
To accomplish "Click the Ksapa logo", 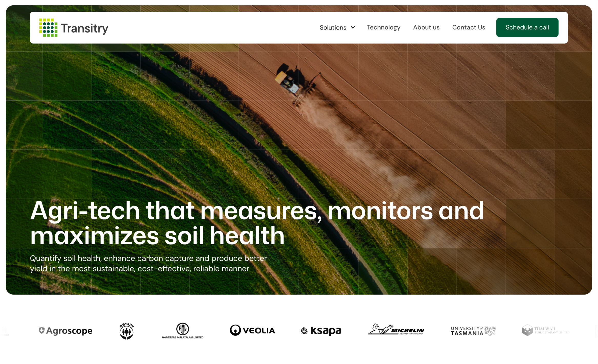I will coord(321,331).
